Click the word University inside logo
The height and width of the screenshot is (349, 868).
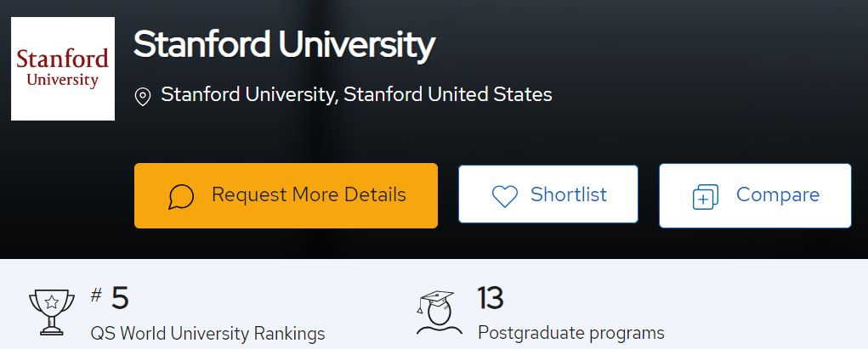63,80
